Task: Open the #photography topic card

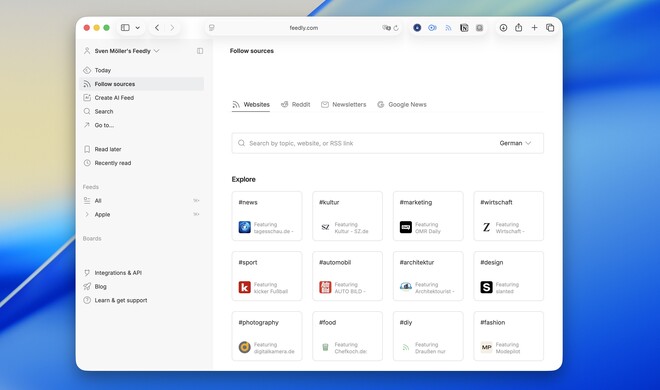Action: tap(267, 336)
